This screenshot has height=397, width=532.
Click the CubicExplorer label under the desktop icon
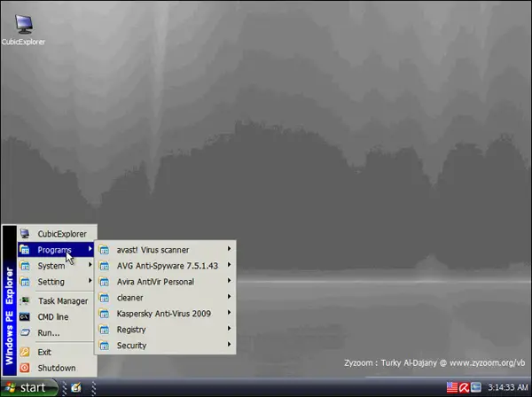tap(23, 42)
